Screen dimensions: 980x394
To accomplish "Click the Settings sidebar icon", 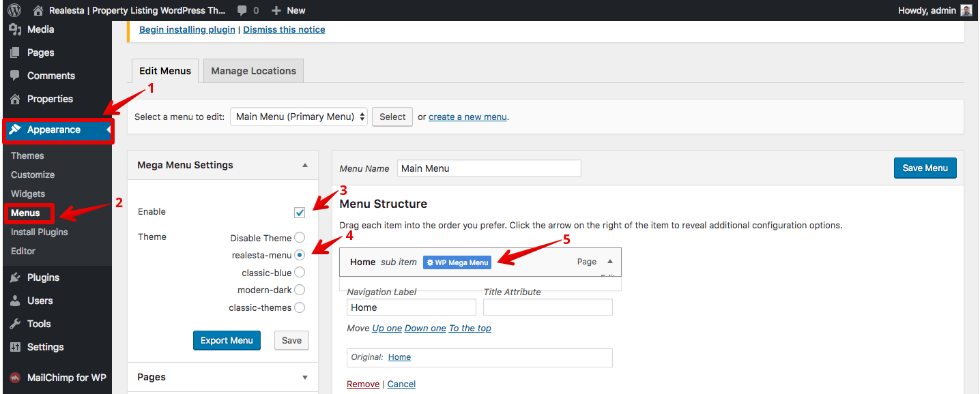I will 15,347.
